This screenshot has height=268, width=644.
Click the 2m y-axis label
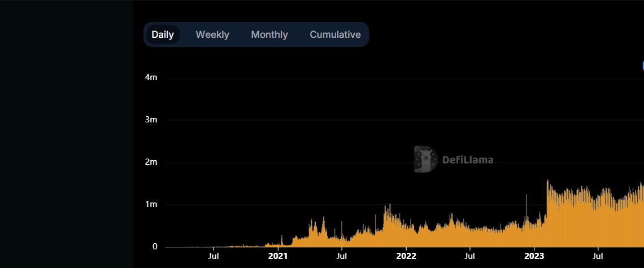(151, 162)
